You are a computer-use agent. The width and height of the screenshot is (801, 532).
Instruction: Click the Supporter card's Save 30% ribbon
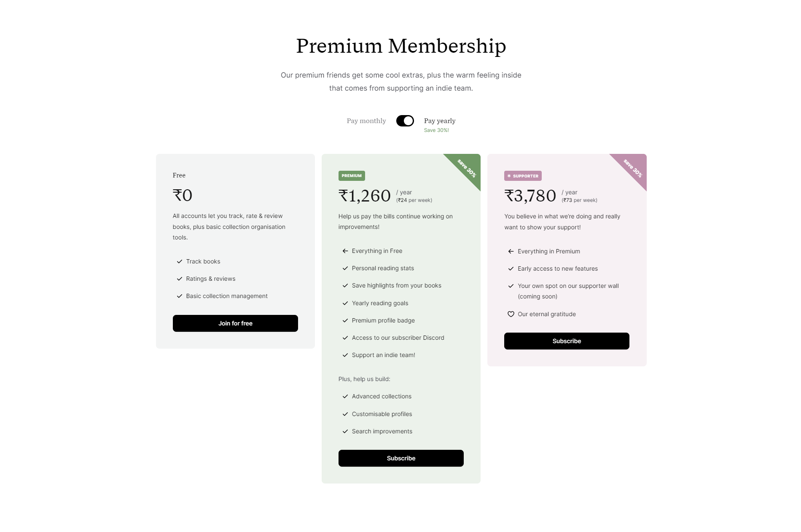point(633,168)
